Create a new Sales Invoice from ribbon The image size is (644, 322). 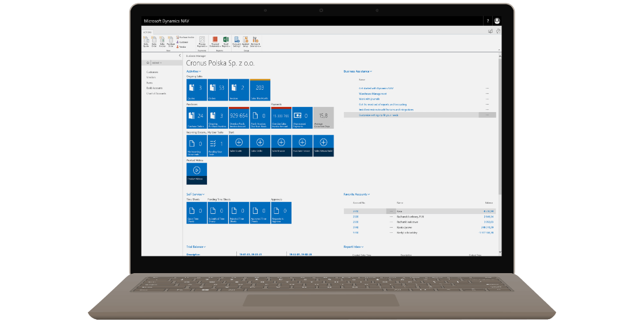[162, 42]
